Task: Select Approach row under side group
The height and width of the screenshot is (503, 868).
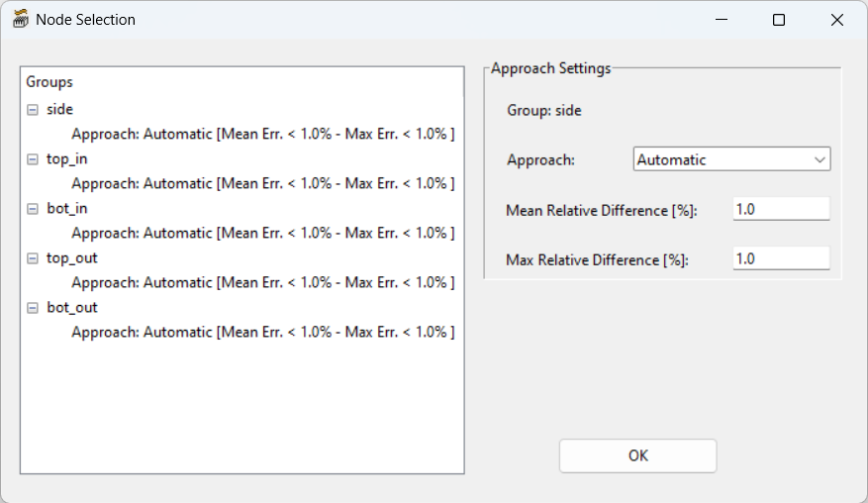Action: [263, 134]
